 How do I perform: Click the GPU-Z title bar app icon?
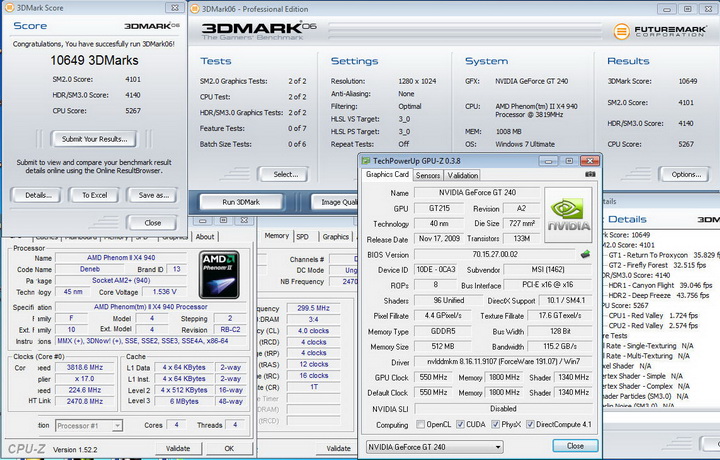(366, 161)
